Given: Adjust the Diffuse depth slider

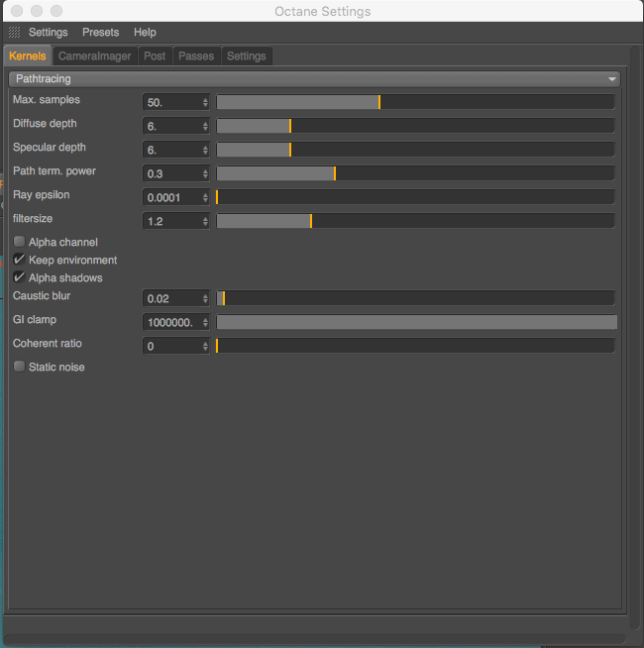Looking at the screenshot, I should coord(415,126).
